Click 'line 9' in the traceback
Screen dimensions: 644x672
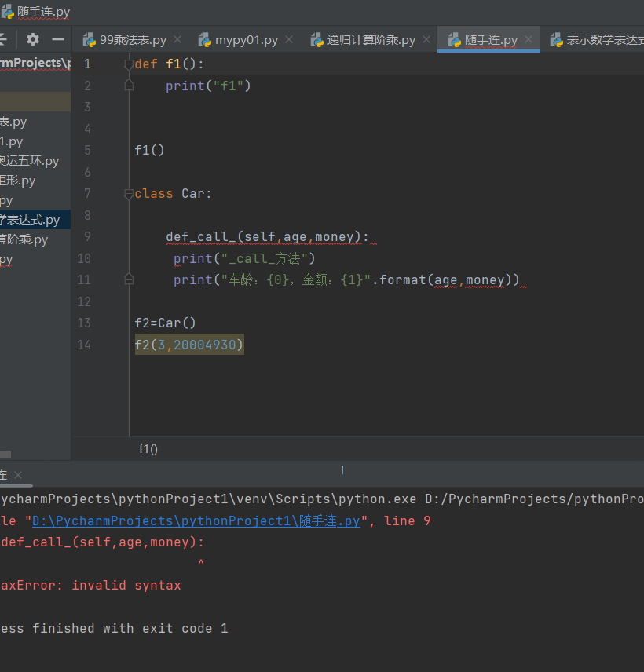(x=408, y=520)
